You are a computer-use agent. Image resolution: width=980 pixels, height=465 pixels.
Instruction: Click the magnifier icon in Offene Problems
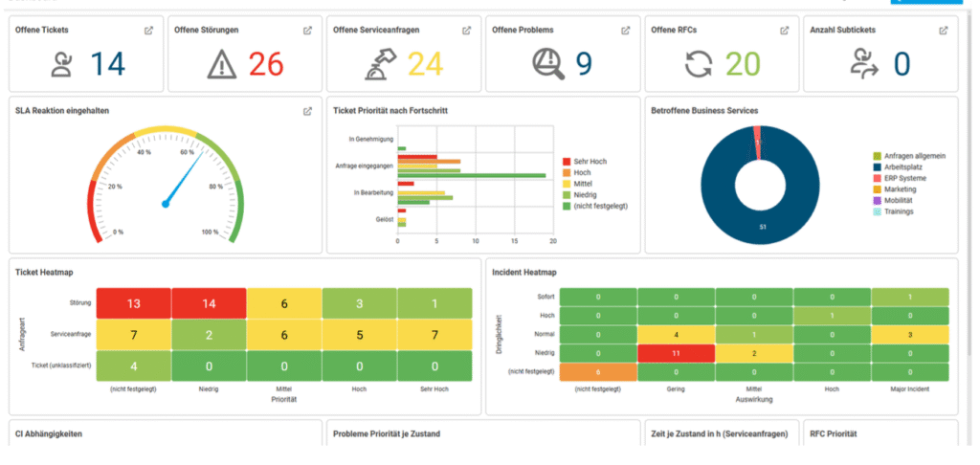click(548, 65)
